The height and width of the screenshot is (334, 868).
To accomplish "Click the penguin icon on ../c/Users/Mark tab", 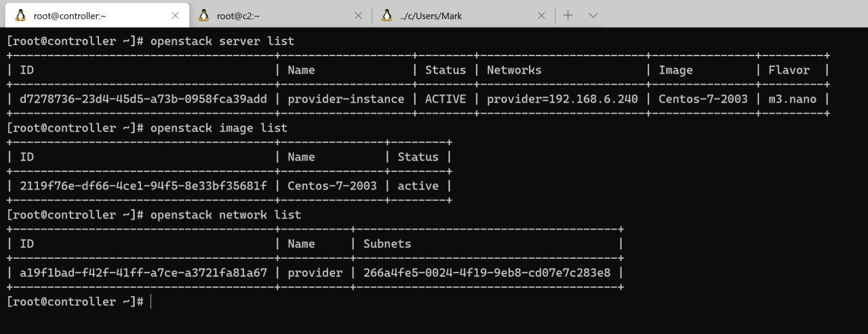I will [387, 15].
